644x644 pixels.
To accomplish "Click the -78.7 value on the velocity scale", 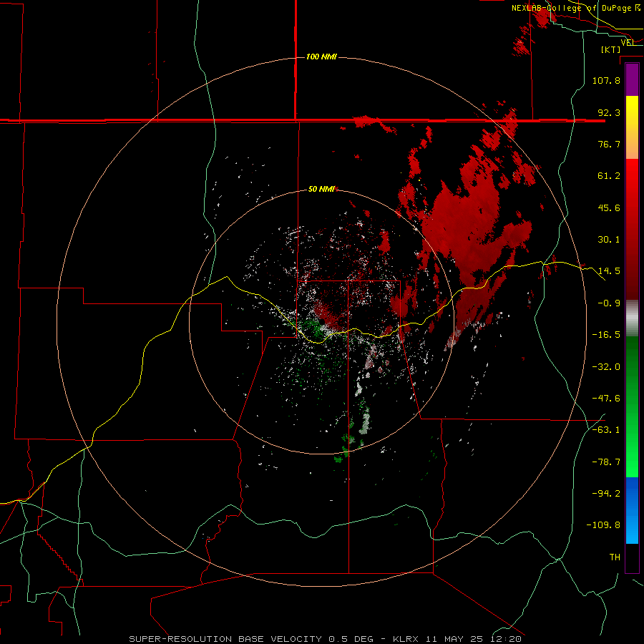I will pos(606,462).
